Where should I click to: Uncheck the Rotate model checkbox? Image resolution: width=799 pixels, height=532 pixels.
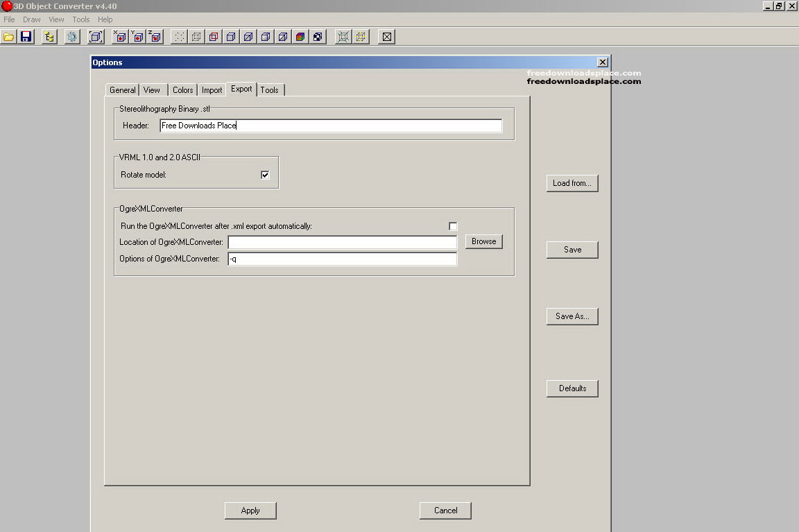click(x=265, y=175)
